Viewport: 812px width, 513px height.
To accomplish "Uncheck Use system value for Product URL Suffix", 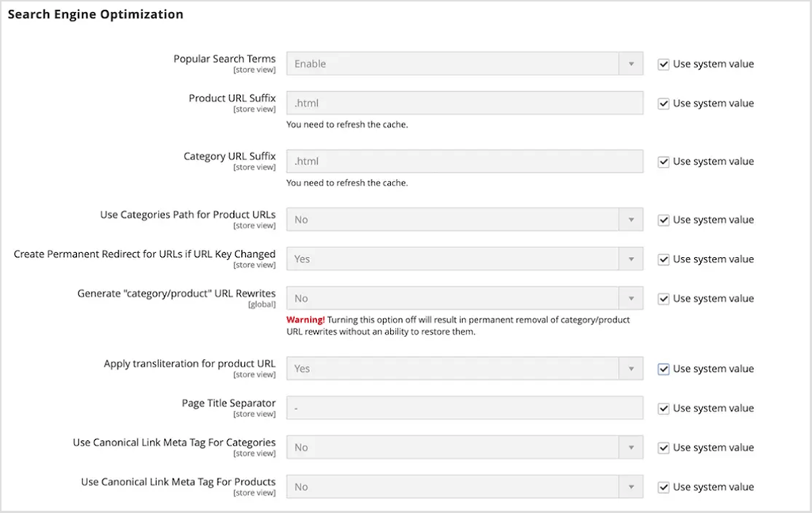I will 664,104.
